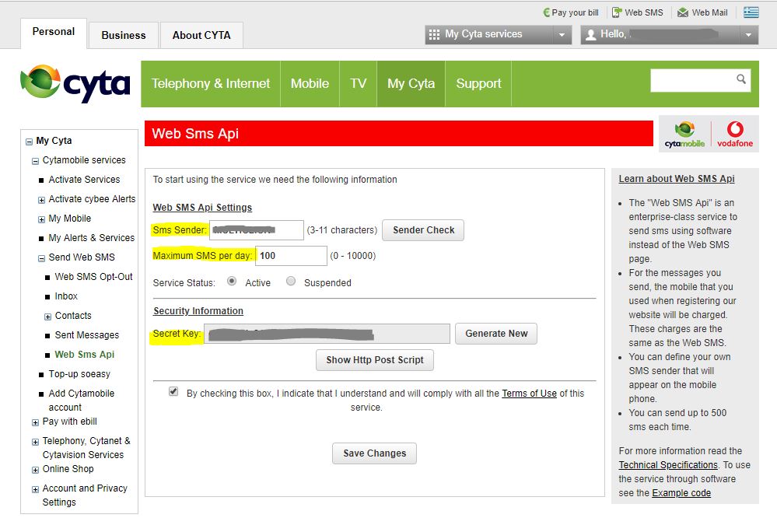Switch to the Personal tab
The width and height of the screenshot is (777, 532).
(54, 32)
